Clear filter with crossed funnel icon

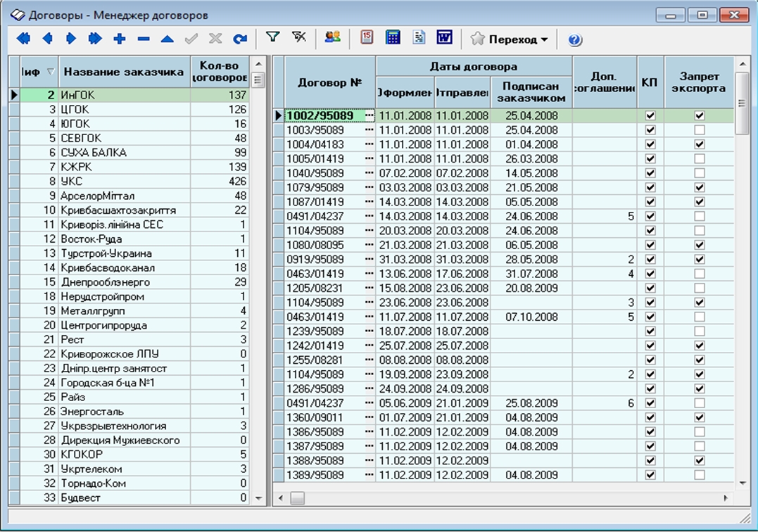point(299,37)
